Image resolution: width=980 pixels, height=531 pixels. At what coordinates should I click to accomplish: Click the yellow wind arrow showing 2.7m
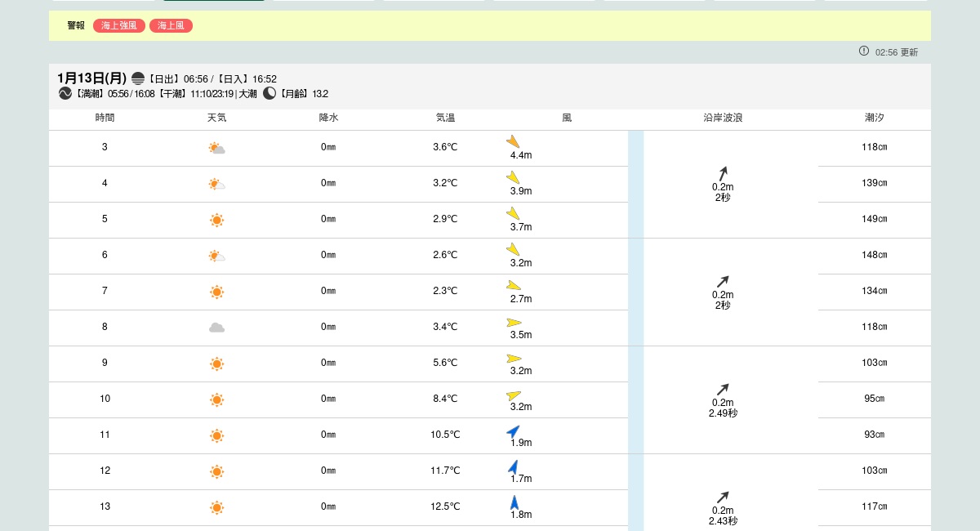pos(513,286)
